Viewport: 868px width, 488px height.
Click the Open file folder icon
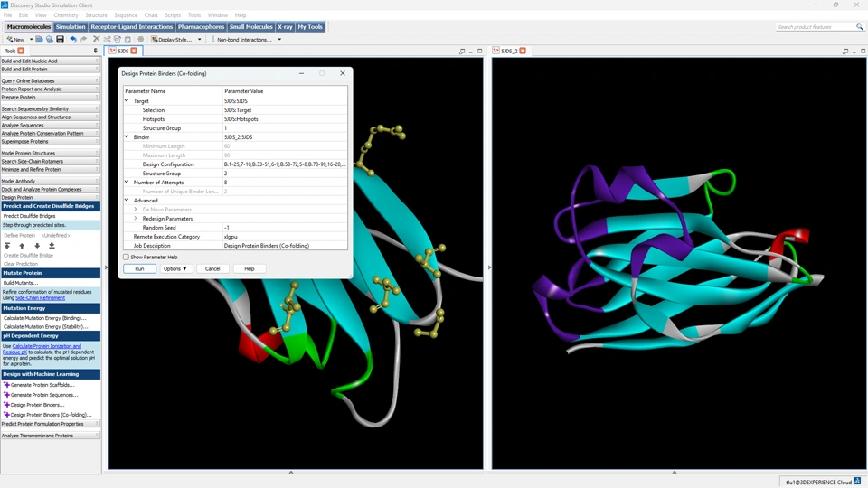pos(39,39)
